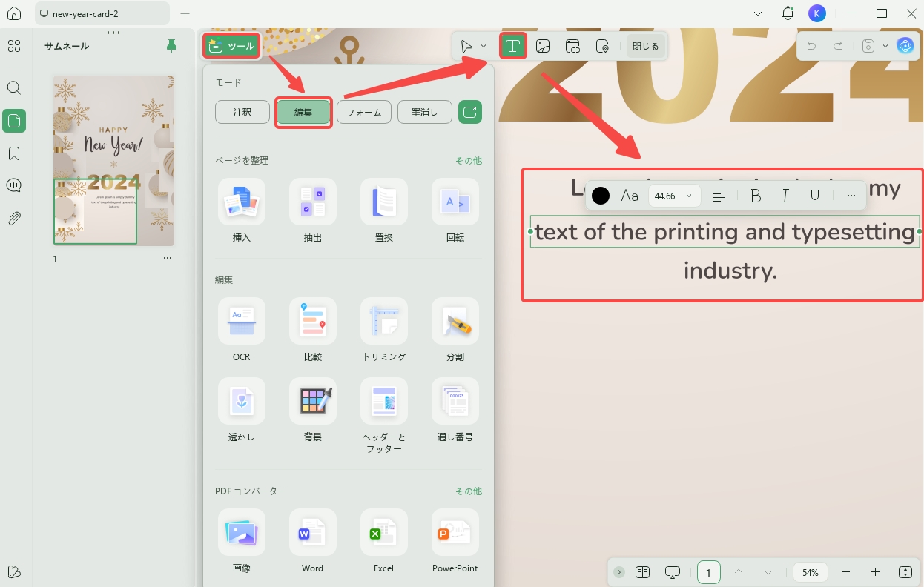Click the page number field
924x587 pixels.
[x=709, y=572]
